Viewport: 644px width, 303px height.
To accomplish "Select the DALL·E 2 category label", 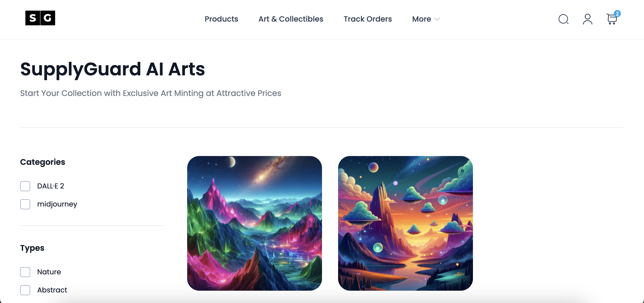I will [x=51, y=186].
